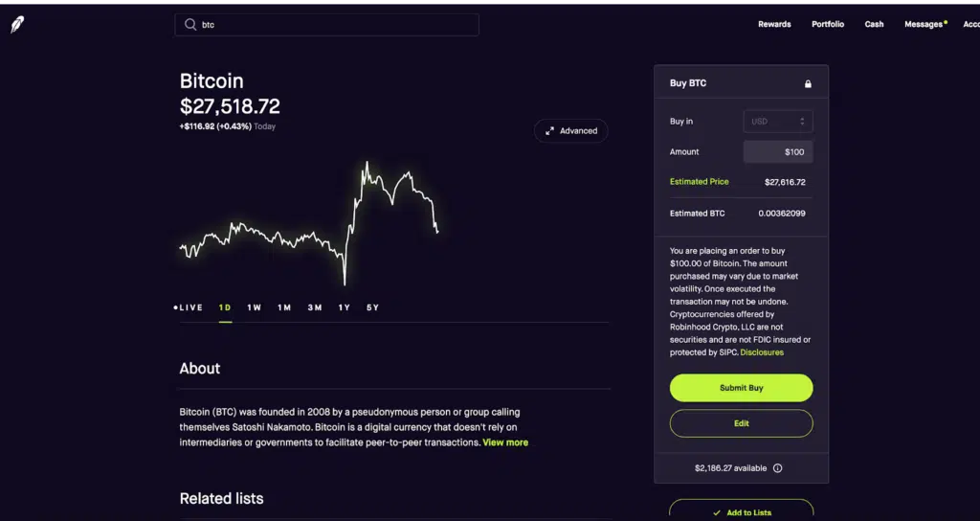Click the search magnifier icon

point(190,25)
